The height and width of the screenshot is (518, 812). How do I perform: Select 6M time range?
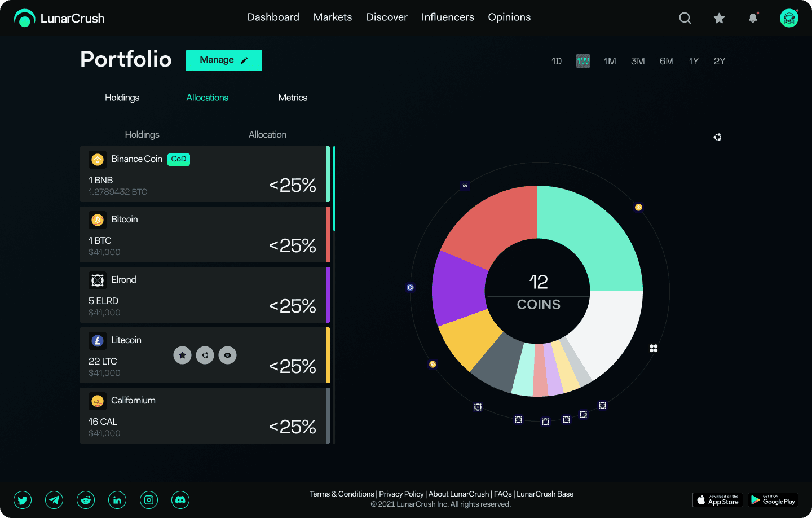pyautogui.click(x=667, y=61)
